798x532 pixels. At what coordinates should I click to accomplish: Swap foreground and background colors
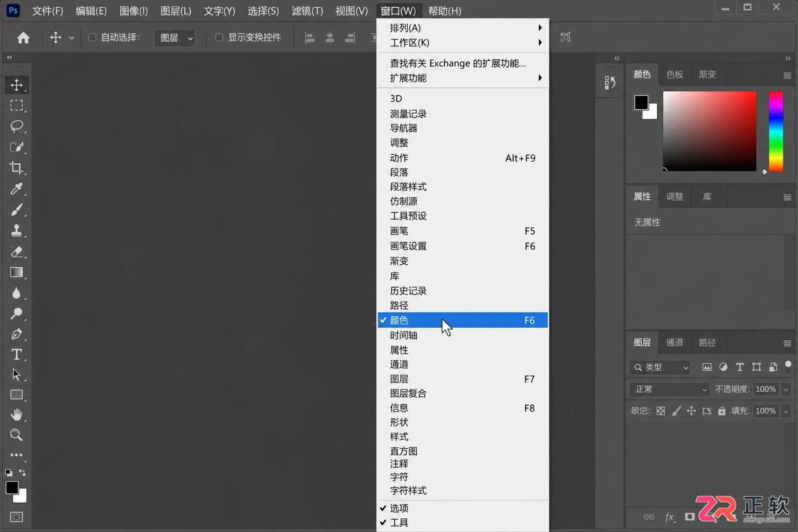click(23, 473)
